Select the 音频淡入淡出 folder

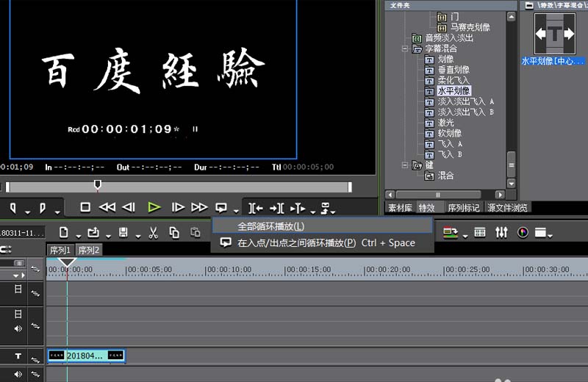point(449,37)
